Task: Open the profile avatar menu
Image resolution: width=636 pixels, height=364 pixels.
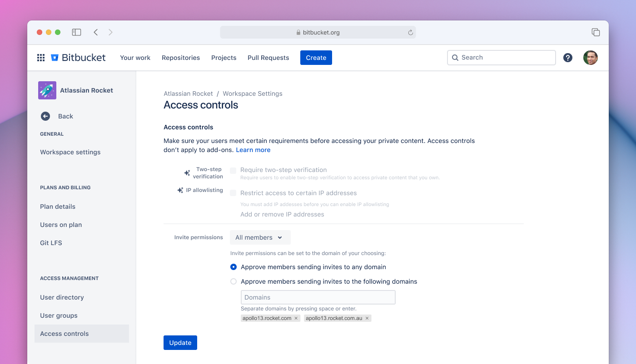Action: (x=590, y=58)
